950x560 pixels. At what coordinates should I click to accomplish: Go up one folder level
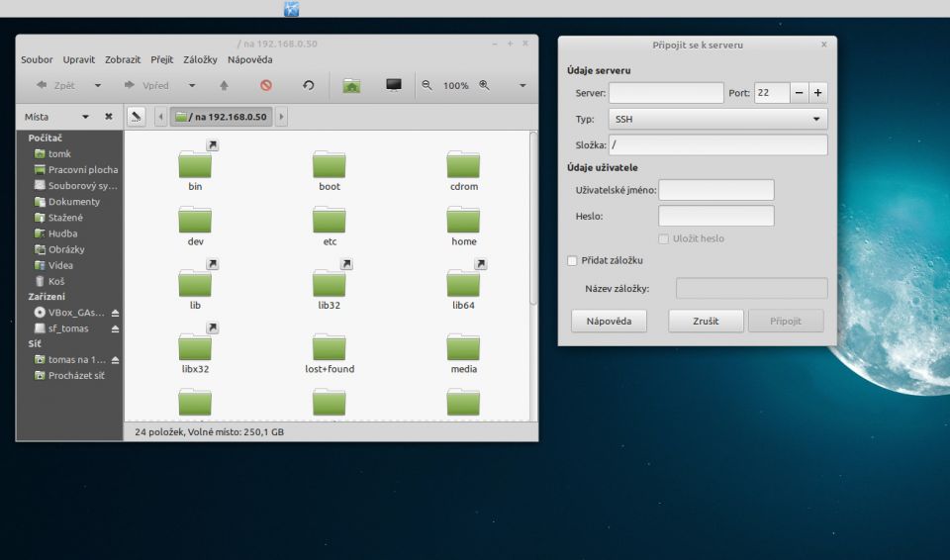click(x=225, y=85)
